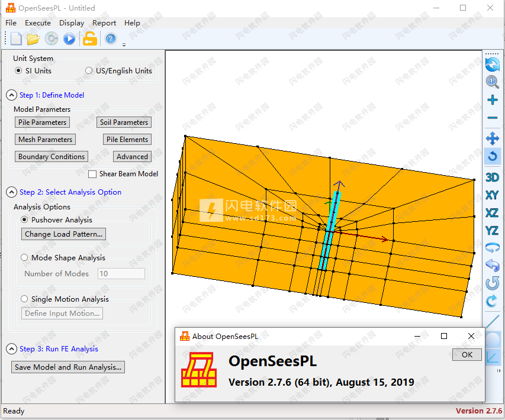Click the curved back-arrow rotation icon
Viewport: 505px width, 420px height.
(x=492, y=266)
